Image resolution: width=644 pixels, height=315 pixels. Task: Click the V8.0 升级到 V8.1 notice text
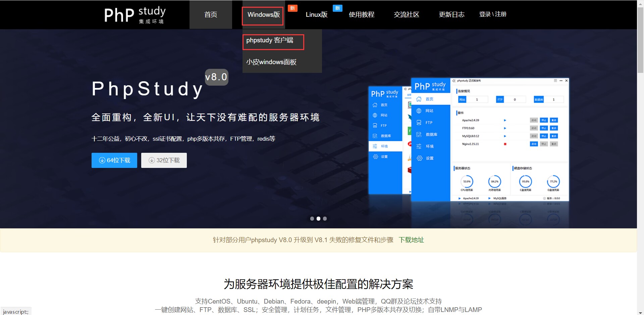tap(303, 240)
